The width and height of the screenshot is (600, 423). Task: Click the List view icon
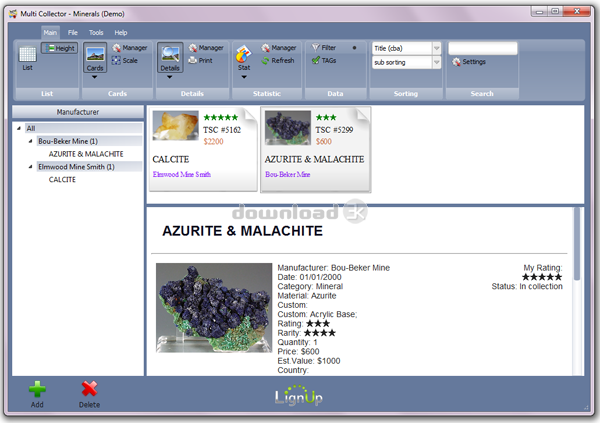27,58
